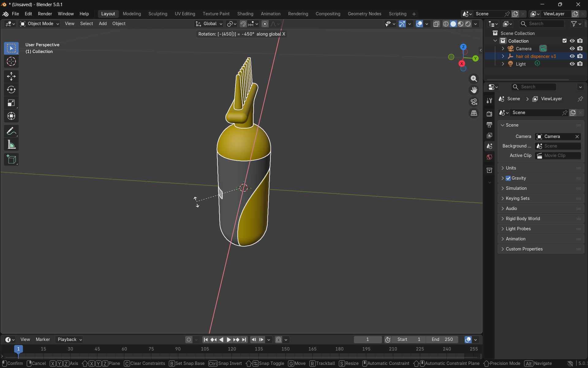This screenshot has height=368, width=588.
Task: Select the 3D Cursor tool
Action: pos(11,62)
